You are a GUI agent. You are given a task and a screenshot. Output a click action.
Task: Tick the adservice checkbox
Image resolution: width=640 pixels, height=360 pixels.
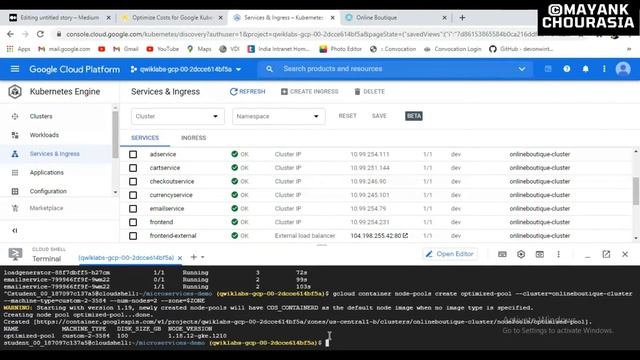[133, 154]
